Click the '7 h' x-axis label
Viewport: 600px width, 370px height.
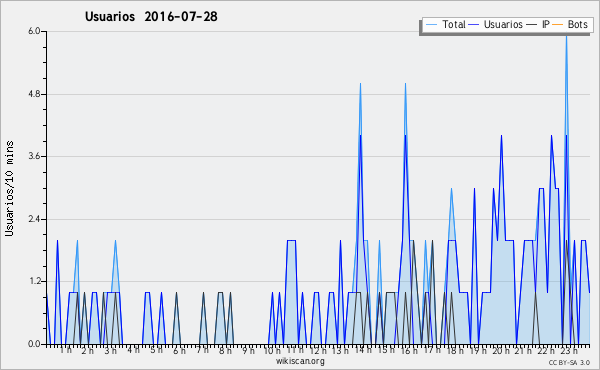(202, 350)
